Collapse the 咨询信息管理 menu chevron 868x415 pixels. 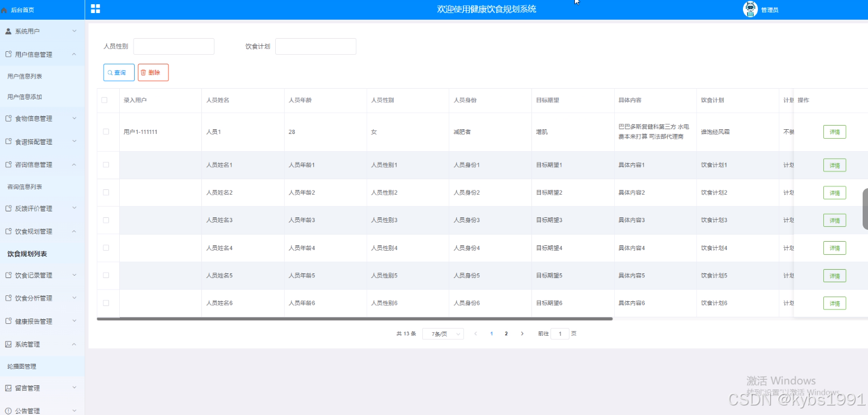point(74,164)
